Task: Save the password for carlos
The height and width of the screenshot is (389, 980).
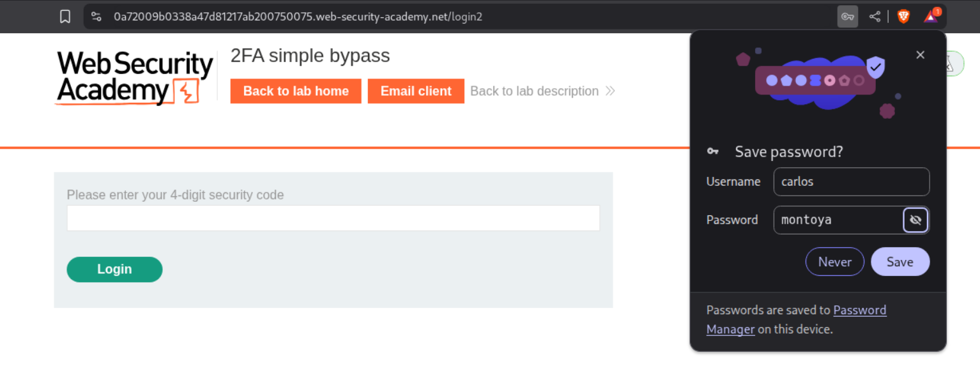Action: 900,262
